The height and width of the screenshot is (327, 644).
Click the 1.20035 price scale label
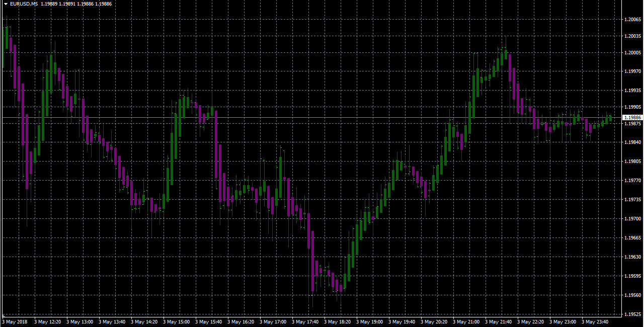[632, 36]
